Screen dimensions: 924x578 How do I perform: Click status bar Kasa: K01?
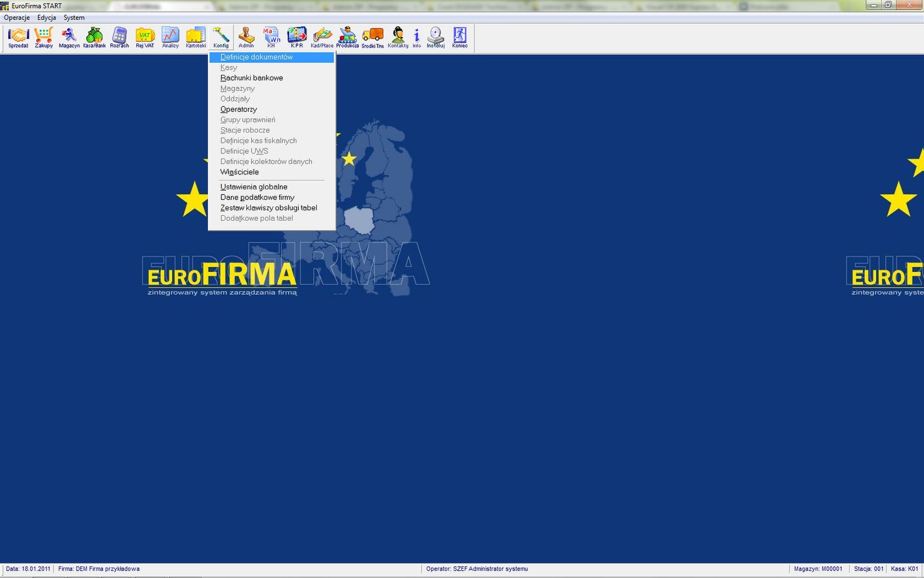pos(905,569)
